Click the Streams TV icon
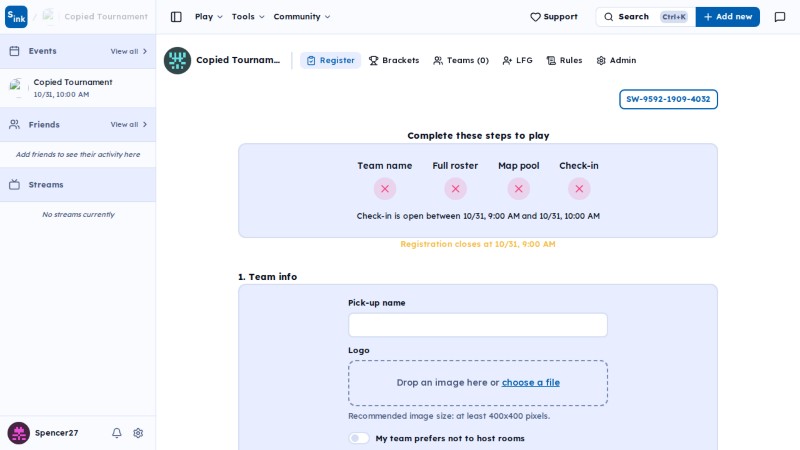The image size is (800, 450). click(x=14, y=185)
